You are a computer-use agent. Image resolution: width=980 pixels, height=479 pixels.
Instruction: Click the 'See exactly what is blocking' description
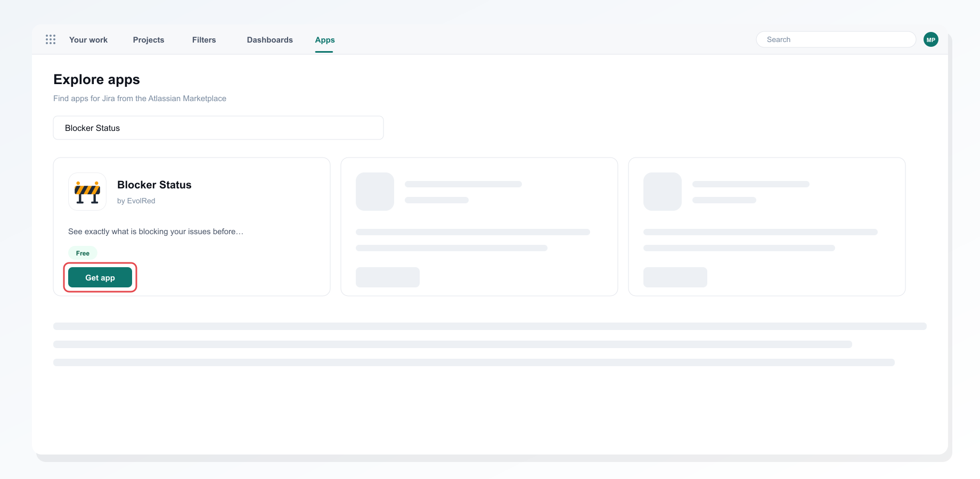click(x=156, y=232)
